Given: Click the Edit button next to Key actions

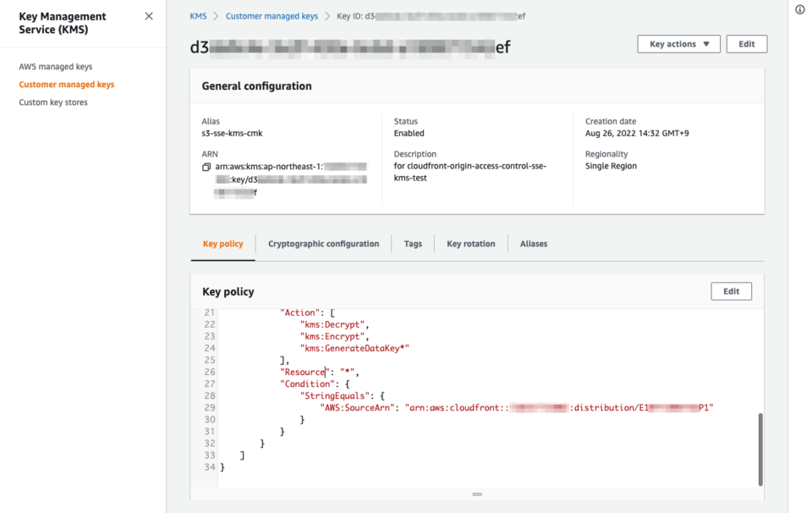Looking at the screenshot, I should [747, 43].
